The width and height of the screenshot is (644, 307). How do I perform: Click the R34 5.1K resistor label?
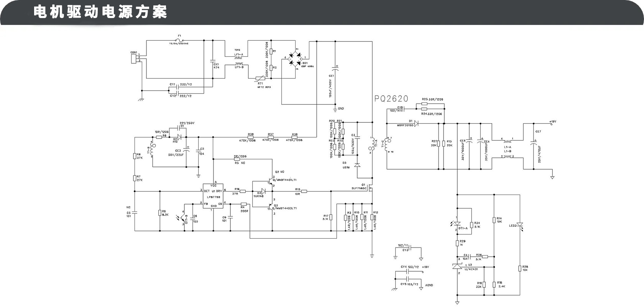pyautogui.click(x=477, y=225)
